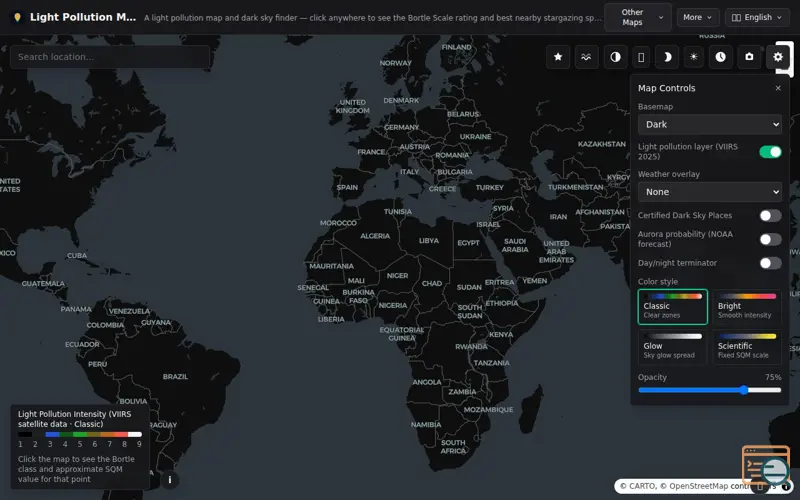Click the TURKEY label on the map
The height and width of the screenshot is (500, 800).
coord(489,187)
